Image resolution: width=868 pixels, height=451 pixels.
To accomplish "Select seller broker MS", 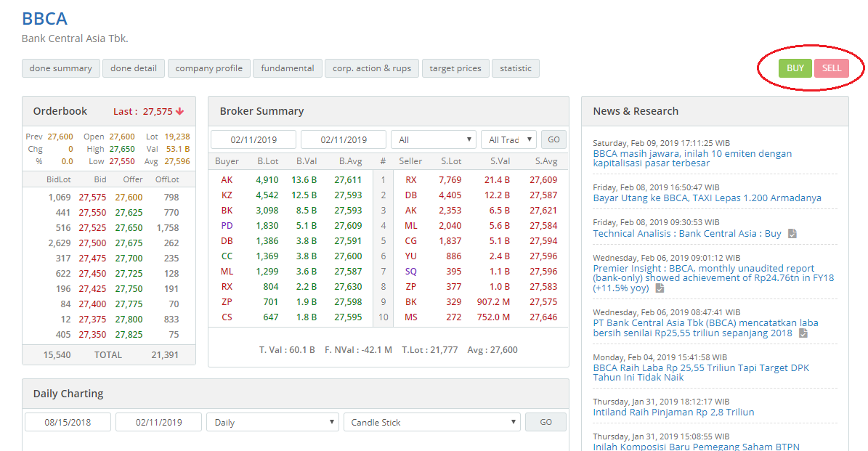I will [410, 317].
